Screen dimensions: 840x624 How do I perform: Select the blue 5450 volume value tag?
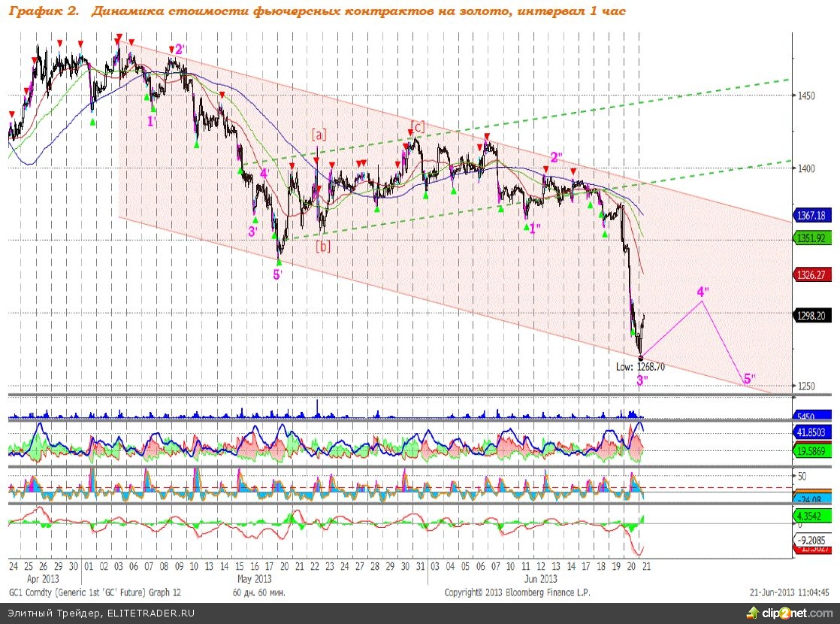[807, 415]
